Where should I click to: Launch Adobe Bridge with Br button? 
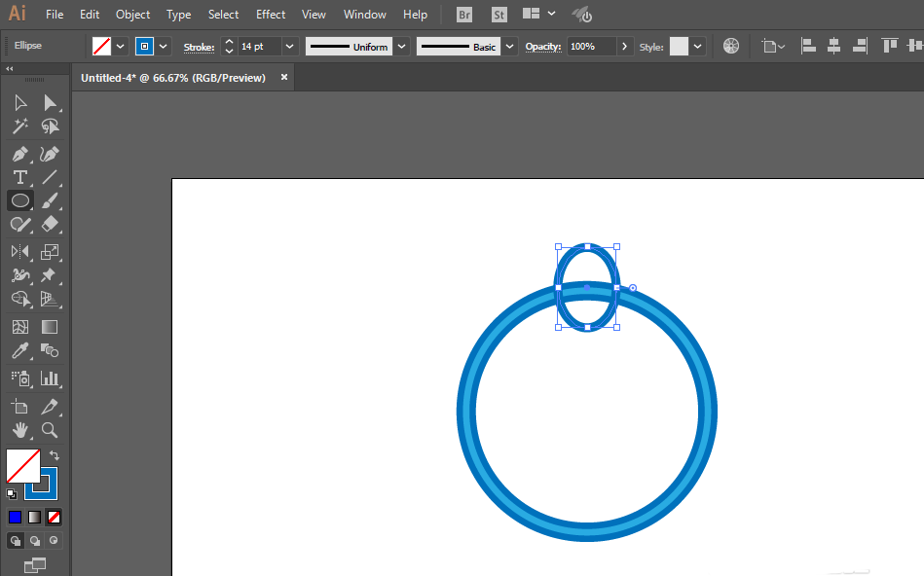tap(464, 15)
